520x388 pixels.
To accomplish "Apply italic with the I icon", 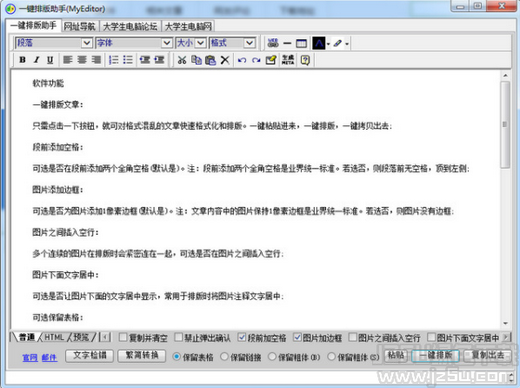I will click(36, 60).
